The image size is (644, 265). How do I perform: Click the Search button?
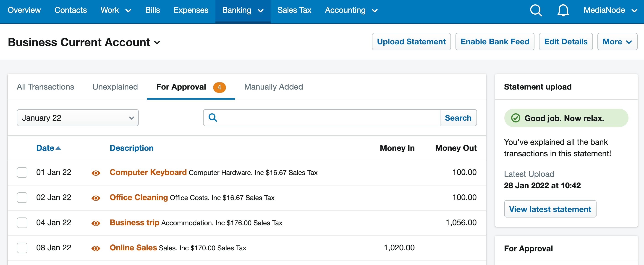click(458, 118)
